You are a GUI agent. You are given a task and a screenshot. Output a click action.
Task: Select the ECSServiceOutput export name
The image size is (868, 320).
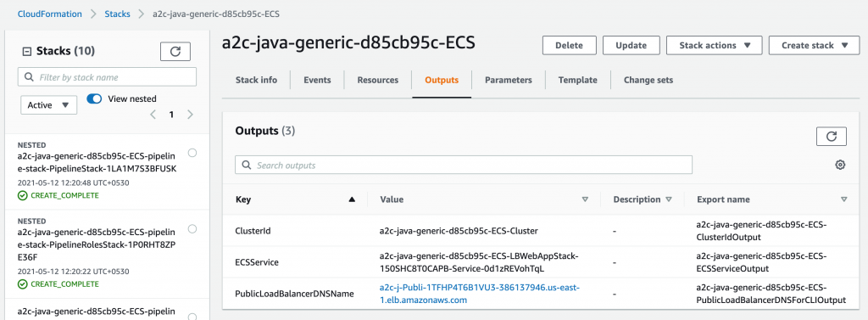pos(761,261)
